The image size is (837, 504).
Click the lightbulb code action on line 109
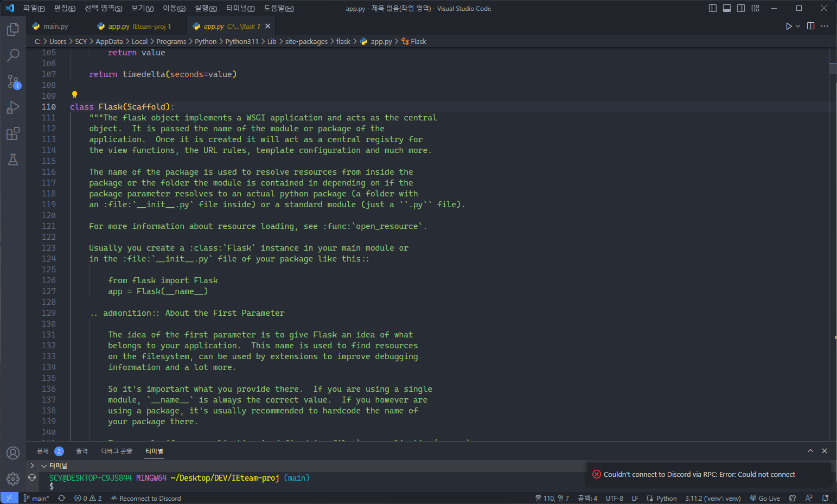(x=75, y=95)
